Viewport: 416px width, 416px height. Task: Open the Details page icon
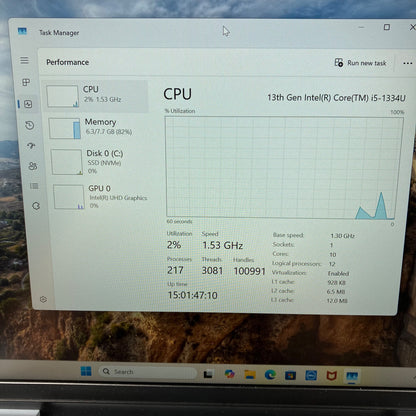34,186
